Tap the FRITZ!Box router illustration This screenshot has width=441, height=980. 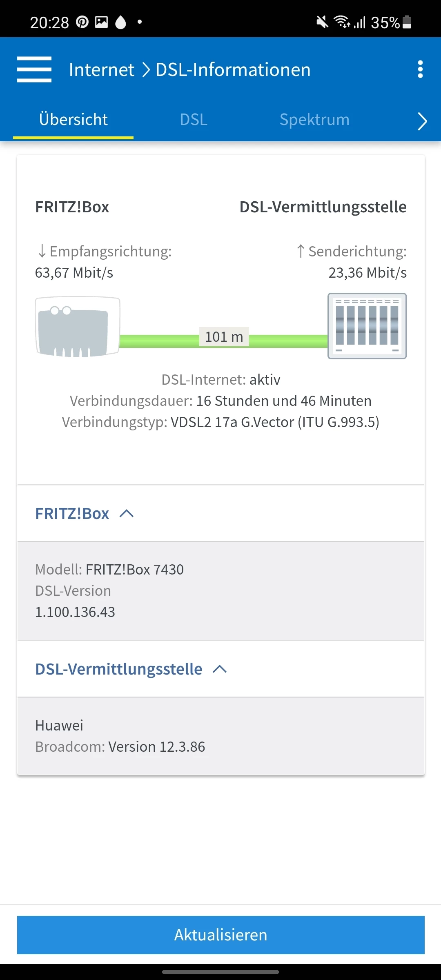tap(77, 327)
